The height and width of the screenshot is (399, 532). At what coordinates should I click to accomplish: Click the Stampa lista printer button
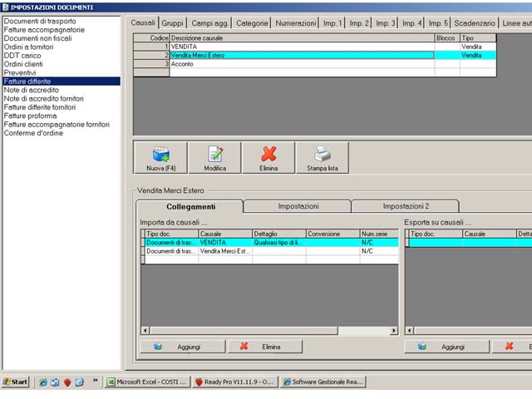pyautogui.click(x=322, y=158)
